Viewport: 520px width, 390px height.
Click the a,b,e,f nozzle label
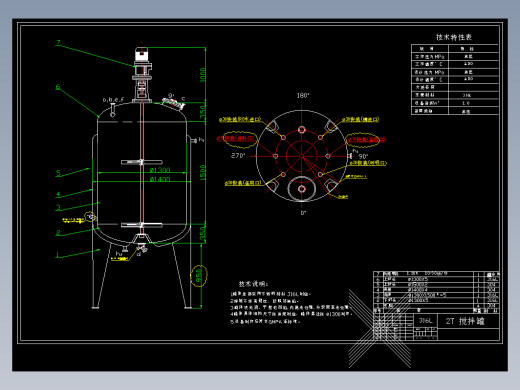(x=113, y=99)
